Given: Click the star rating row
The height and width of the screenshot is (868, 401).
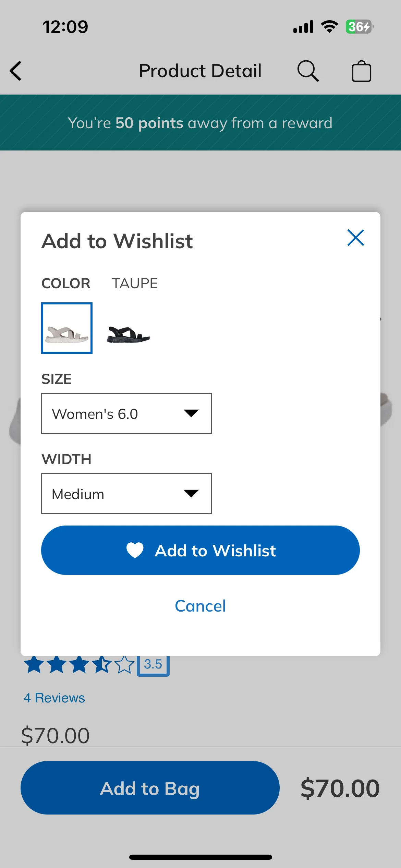Looking at the screenshot, I should (79, 665).
